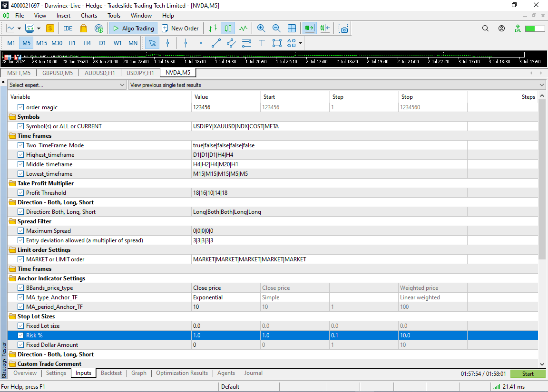Click the zoom out magnifier icon
Image resolution: width=548 pixels, height=392 pixels.
click(x=276, y=29)
